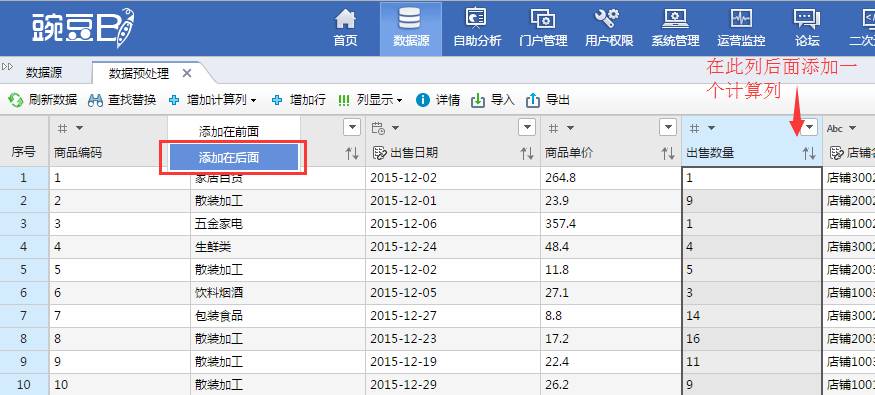
Task: Click cell 饮料烟酒 in row 6
Action: coord(278,292)
